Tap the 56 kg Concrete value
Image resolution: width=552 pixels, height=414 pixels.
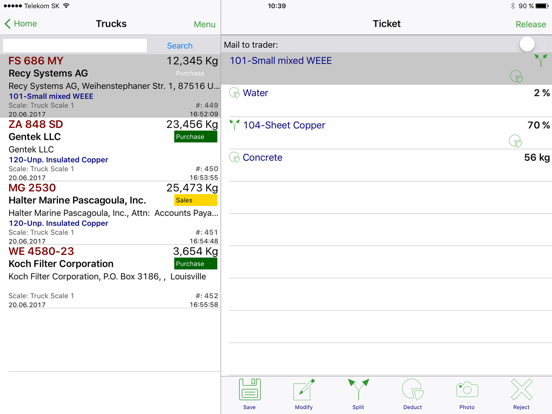pos(537,157)
